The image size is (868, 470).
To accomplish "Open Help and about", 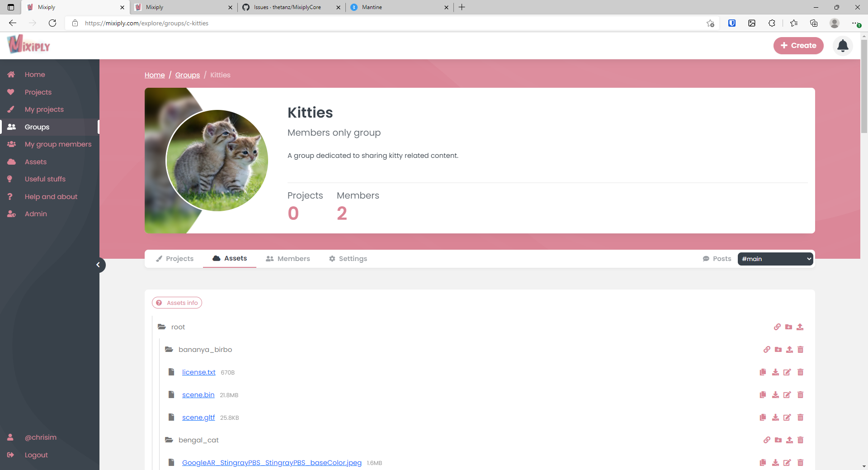I will click(x=50, y=196).
